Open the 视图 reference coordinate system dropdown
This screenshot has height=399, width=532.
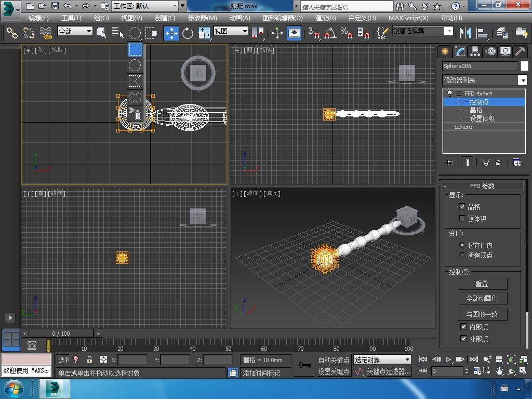(x=231, y=31)
